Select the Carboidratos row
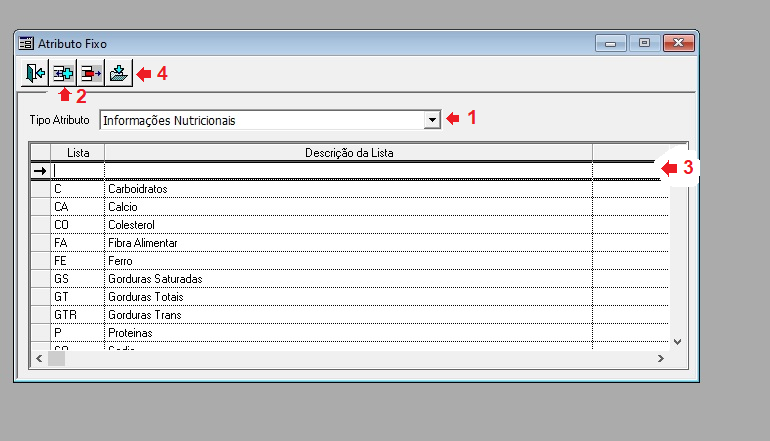Screen dimensions: 770x441 (x=349, y=189)
